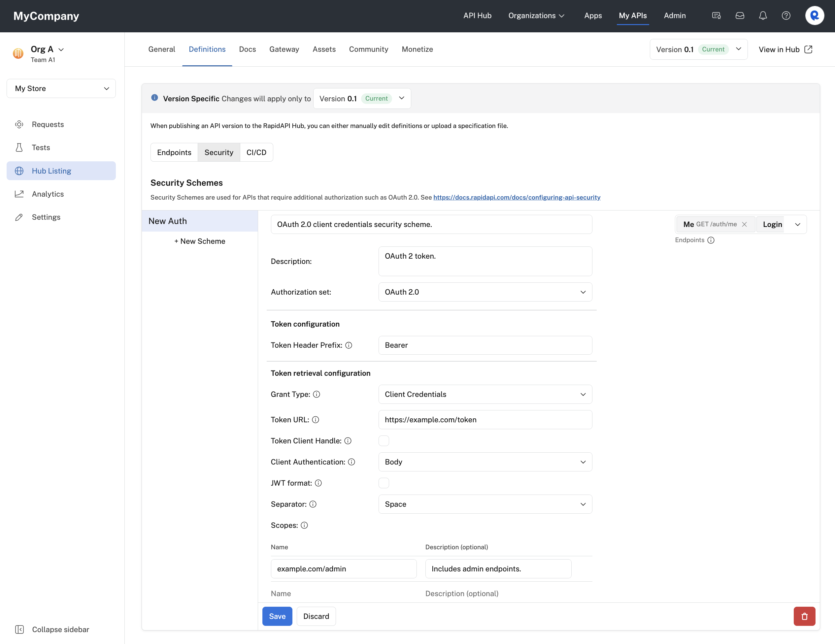Click the help question mark icon

[786, 15]
